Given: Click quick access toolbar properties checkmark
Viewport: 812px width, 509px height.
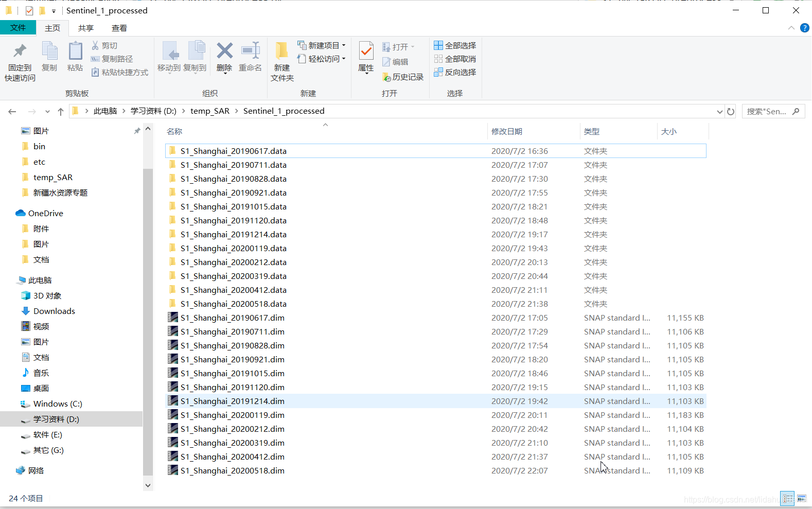Looking at the screenshot, I should pyautogui.click(x=29, y=10).
